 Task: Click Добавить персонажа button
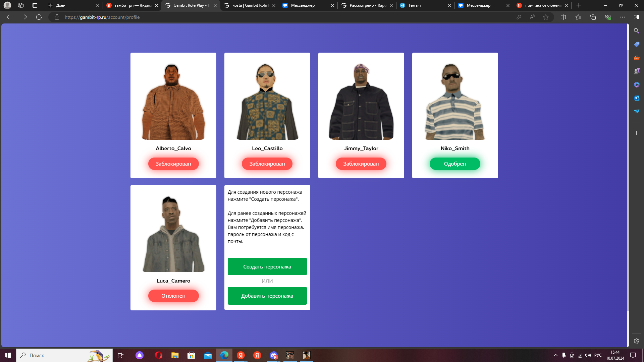tap(267, 296)
